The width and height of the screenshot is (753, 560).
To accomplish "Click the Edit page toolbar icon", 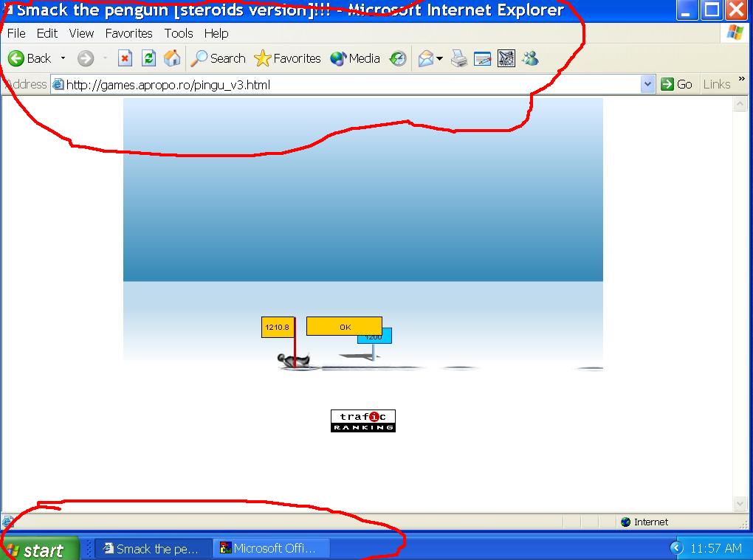I will coord(482,58).
